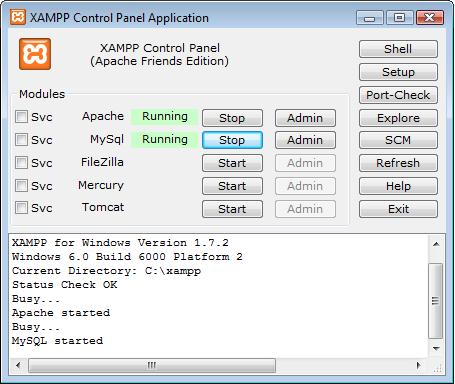Click the Explore button
Screen dimensions: 455x384
point(398,118)
